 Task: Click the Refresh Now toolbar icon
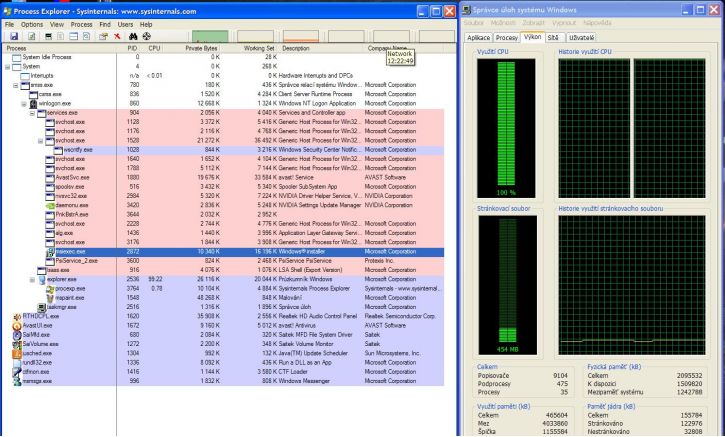[31, 37]
